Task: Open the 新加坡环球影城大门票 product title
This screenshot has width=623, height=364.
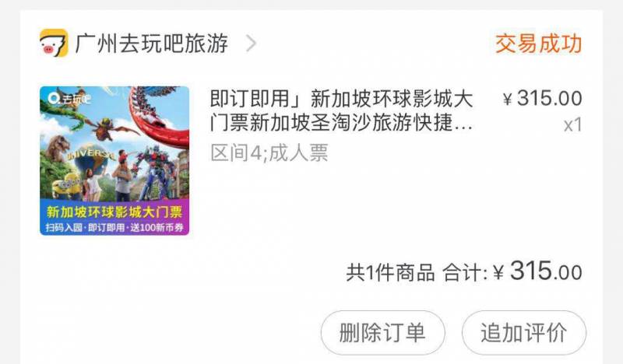Action: (x=341, y=110)
